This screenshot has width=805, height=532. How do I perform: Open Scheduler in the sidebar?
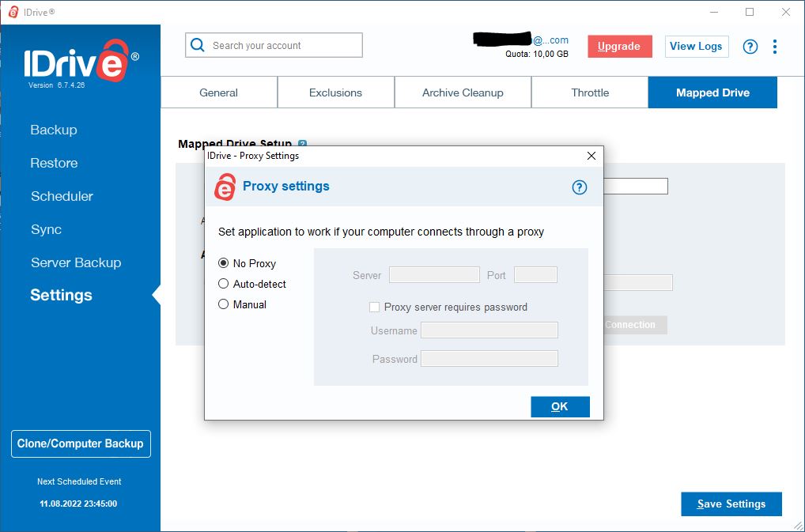pos(62,196)
